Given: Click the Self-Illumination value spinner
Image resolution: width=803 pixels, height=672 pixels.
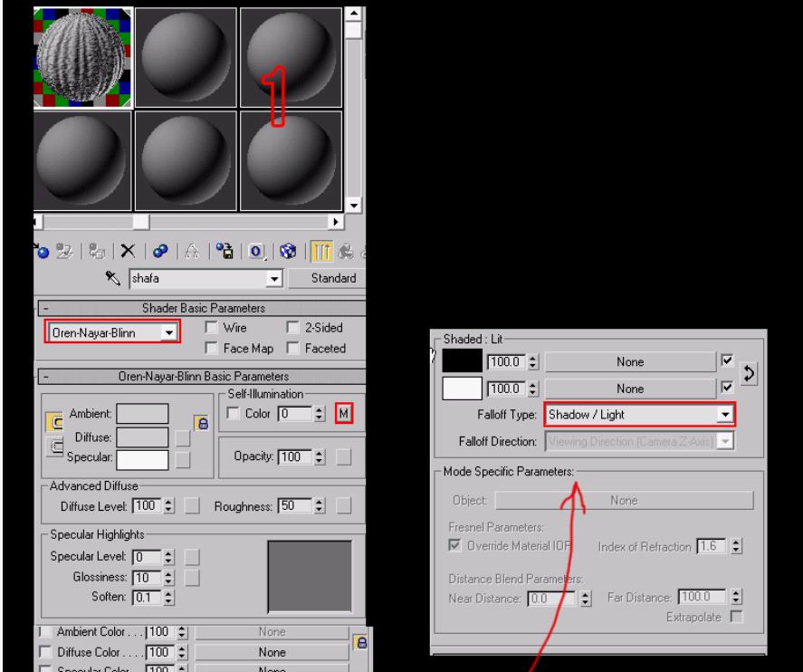Looking at the screenshot, I should click(x=319, y=413).
